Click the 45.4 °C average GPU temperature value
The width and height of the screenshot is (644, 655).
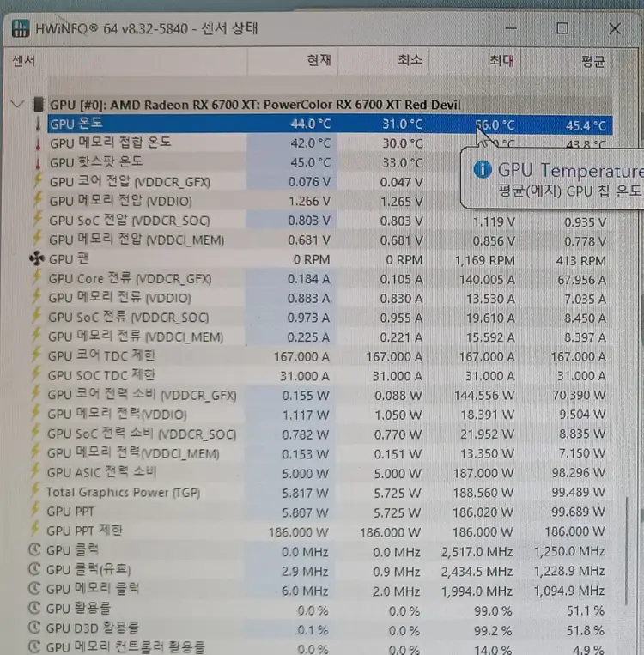tap(586, 125)
